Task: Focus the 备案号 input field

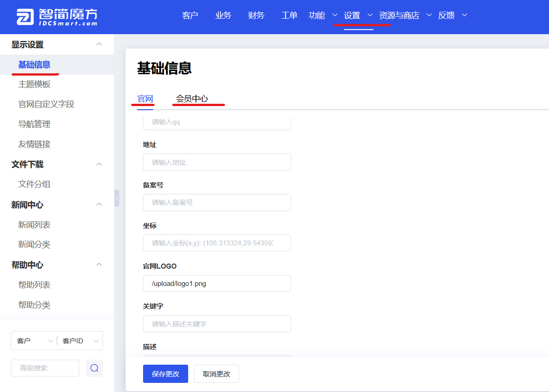Action: (217, 203)
